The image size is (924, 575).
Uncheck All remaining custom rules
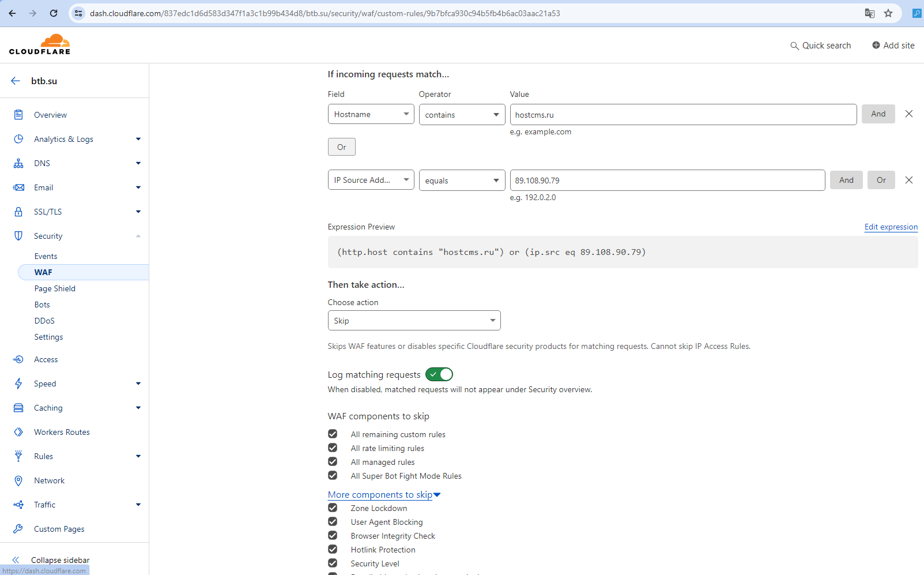click(333, 434)
